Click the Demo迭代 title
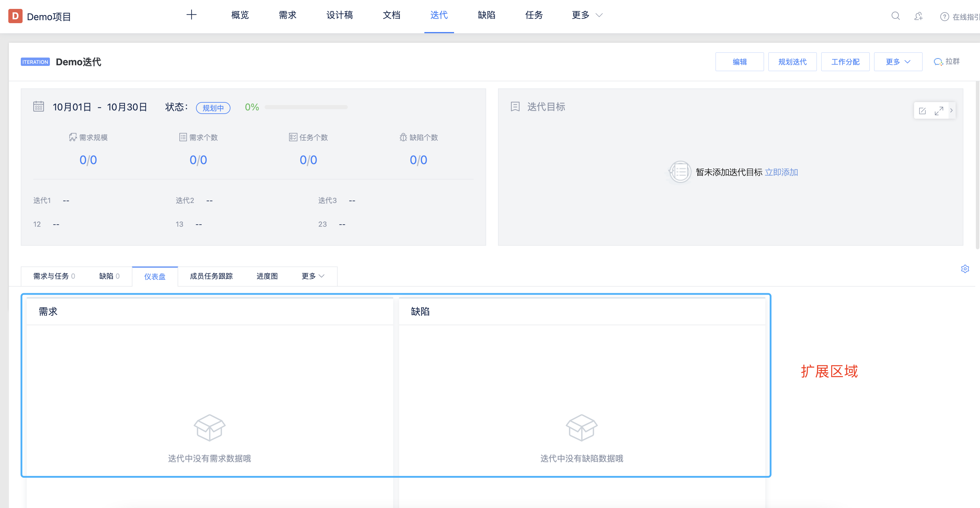 (x=78, y=62)
